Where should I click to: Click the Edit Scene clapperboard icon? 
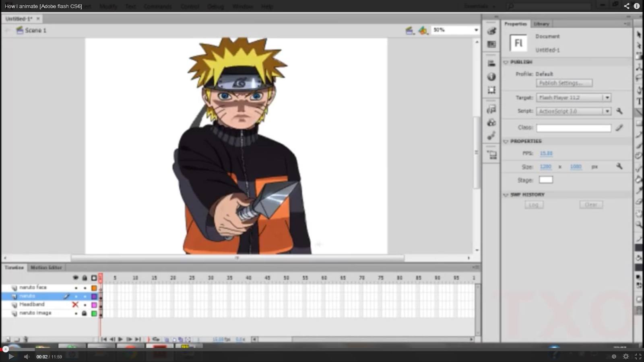click(x=409, y=31)
